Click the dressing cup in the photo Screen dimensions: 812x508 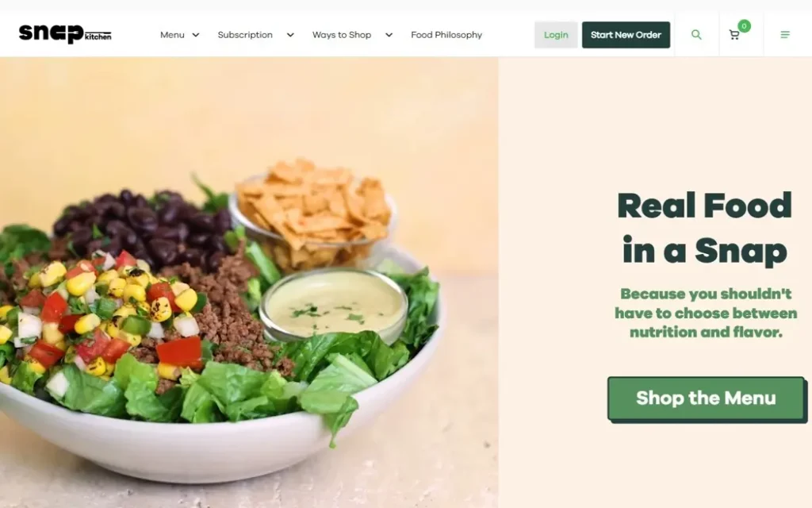(x=334, y=305)
